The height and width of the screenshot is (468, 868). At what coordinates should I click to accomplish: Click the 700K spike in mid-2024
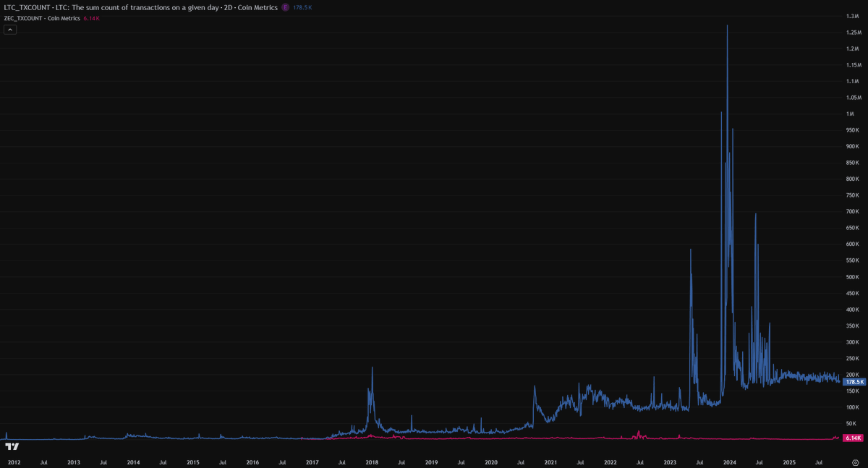pyautogui.click(x=757, y=213)
